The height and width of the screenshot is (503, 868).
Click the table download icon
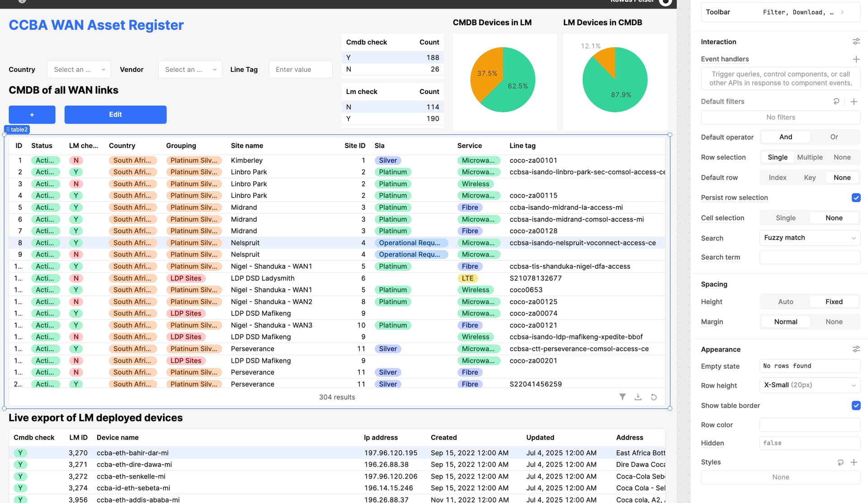click(638, 397)
